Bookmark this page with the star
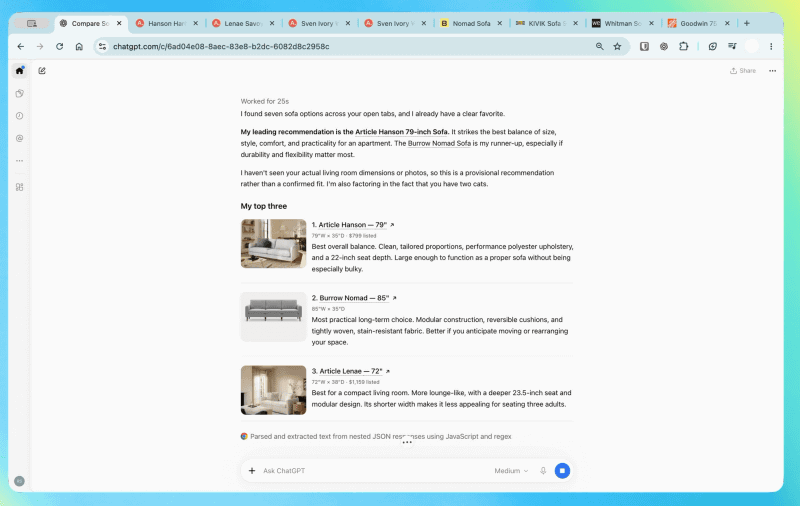 (617, 46)
